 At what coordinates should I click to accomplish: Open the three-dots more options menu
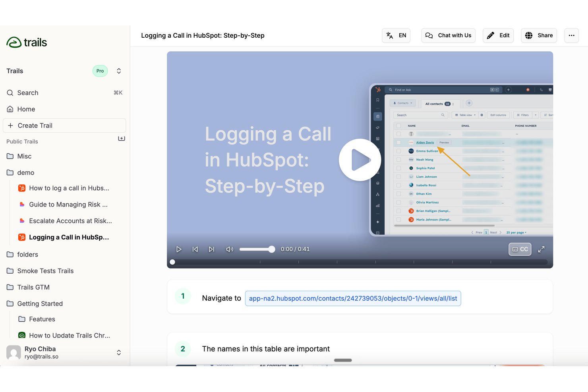[571, 35]
